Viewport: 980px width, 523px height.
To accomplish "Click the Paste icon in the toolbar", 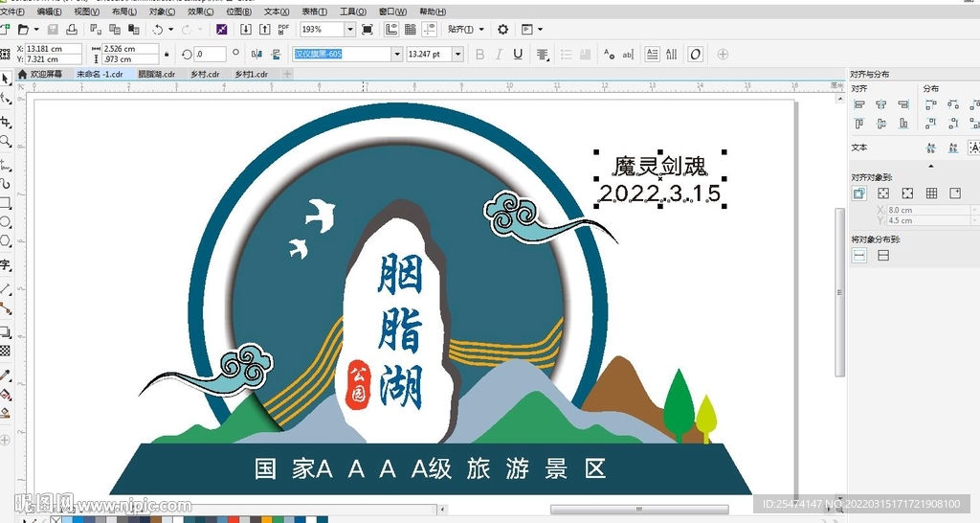I will point(134,30).
